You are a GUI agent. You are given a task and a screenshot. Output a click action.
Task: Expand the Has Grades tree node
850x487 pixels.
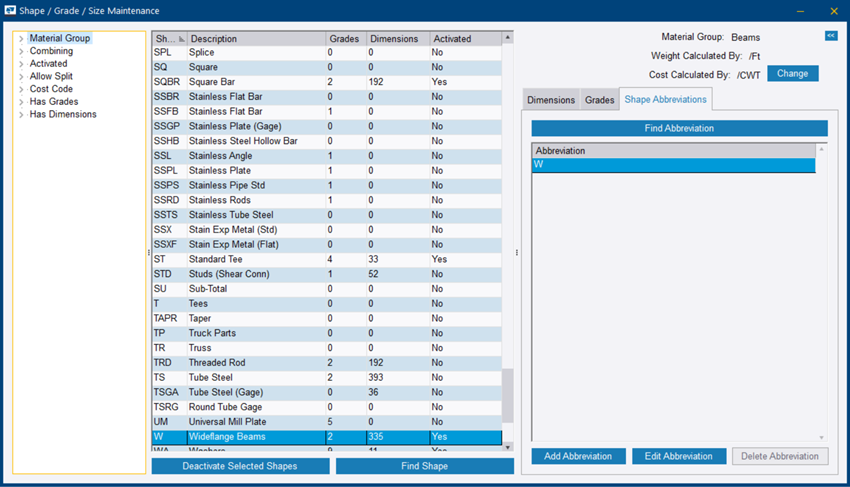click(21, 102)
